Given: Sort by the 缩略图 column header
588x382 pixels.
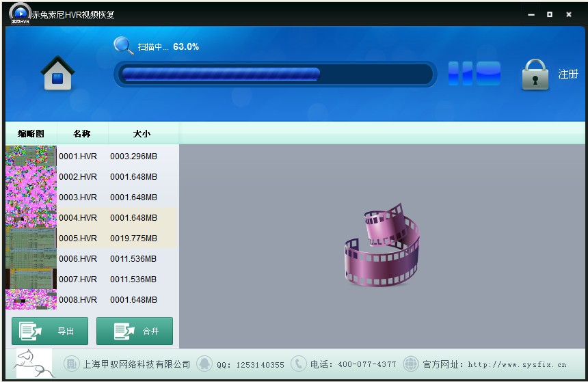Looking at the screenshot, I should click(x=31, y=133).
